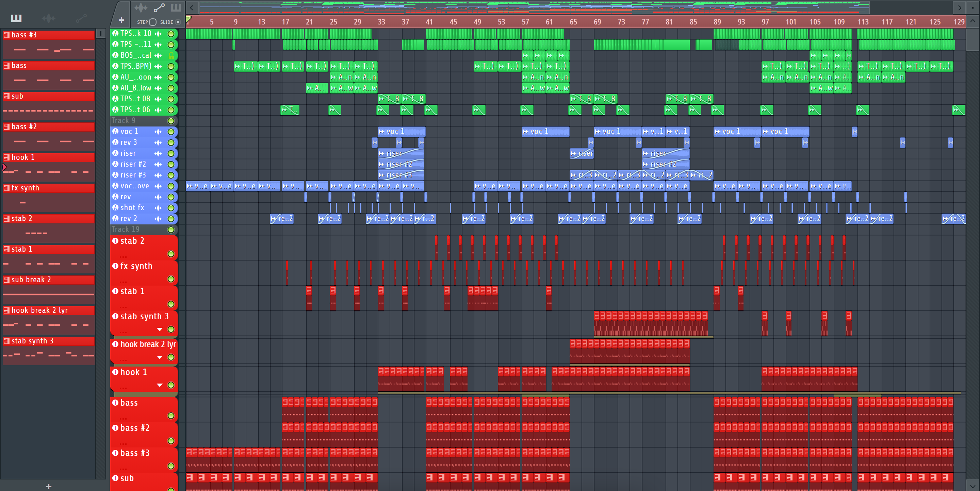The height and width of the screenshot is (491, 980).
Task: Click the waveform icon on TPS..t 06 track
Action: pos(158,110)
